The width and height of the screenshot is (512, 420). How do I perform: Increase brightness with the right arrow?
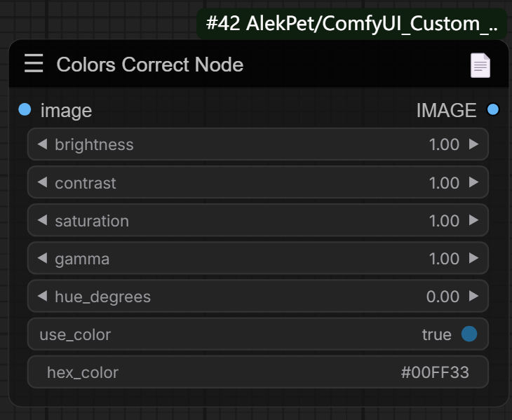coord(474,144)
